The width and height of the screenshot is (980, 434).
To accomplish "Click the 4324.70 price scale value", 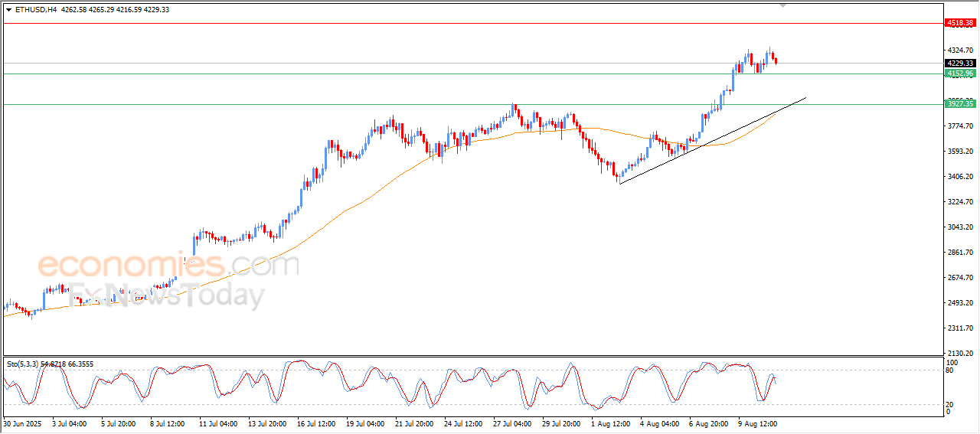I will point(960,50).
